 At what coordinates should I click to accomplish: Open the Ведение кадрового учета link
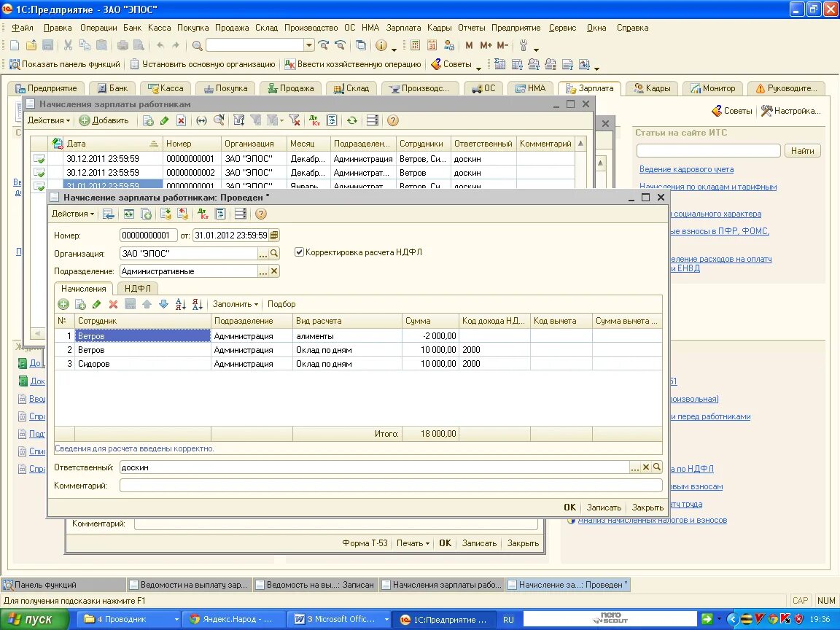686,169
